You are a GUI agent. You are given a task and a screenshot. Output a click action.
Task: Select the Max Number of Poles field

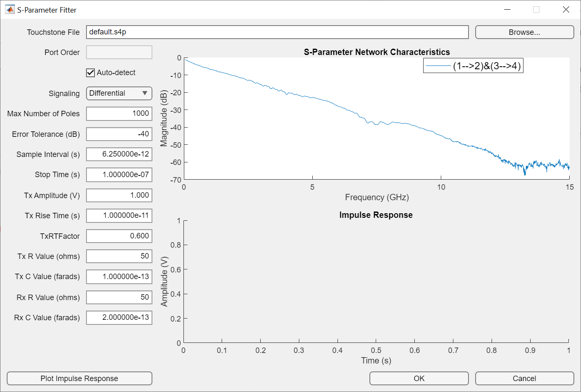(x=119, y=113)
